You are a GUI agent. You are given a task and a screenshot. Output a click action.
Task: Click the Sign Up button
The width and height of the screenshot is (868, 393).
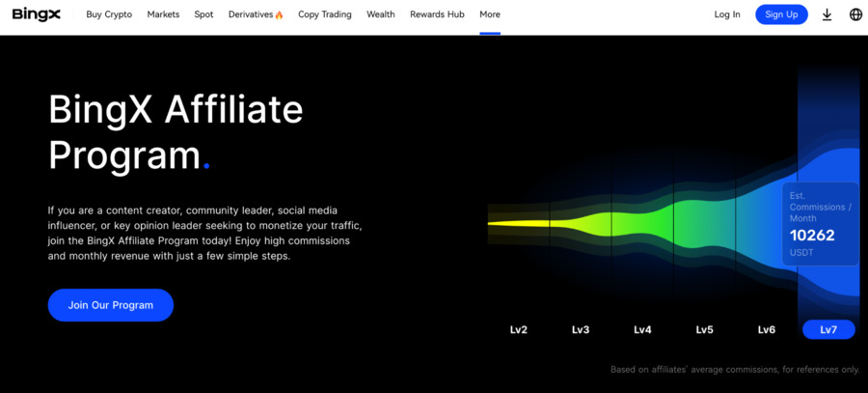coord(781,14)
